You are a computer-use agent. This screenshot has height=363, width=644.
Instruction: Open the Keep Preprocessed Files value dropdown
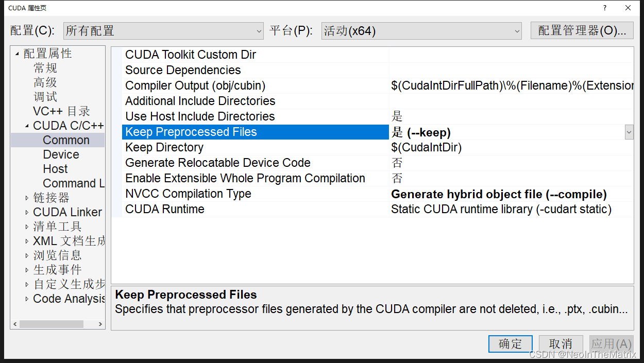click(629, 132)
